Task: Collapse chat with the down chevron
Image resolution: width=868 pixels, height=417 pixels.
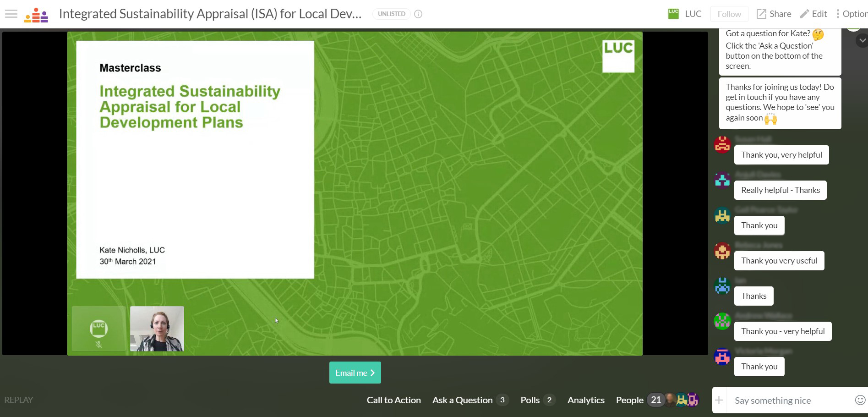Action: click(862, 40)
